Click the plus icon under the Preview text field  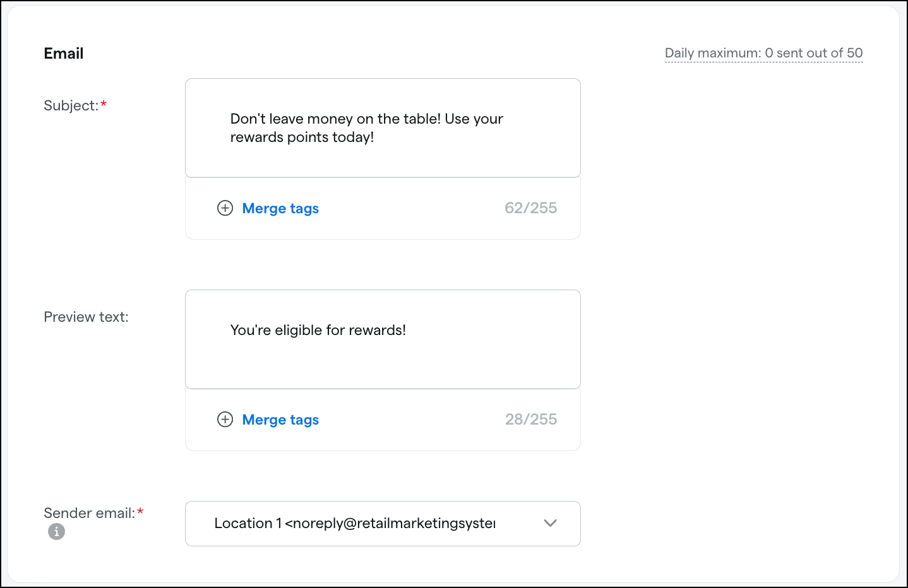[x=225, y=420]
